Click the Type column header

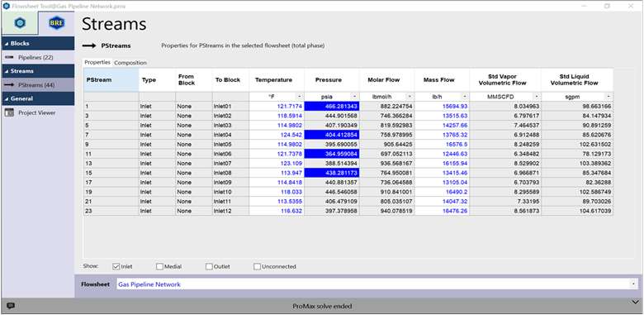point(158,79)
